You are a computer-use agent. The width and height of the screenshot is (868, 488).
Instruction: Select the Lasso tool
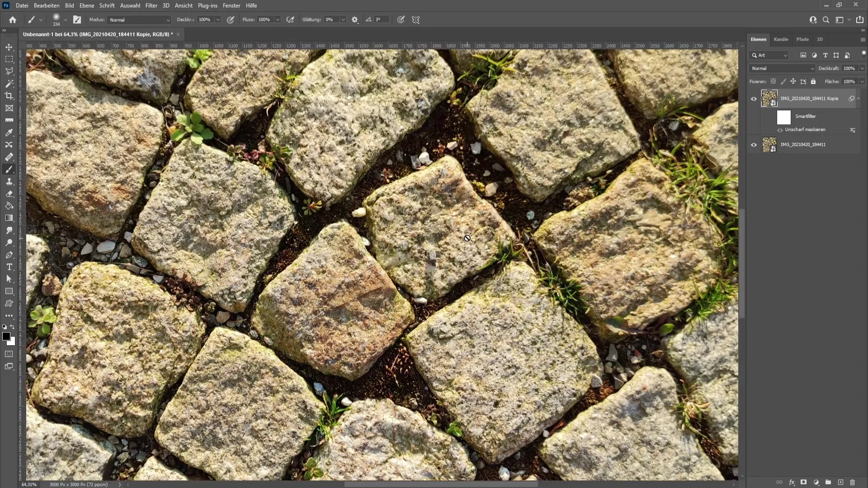tap(9, 71)
